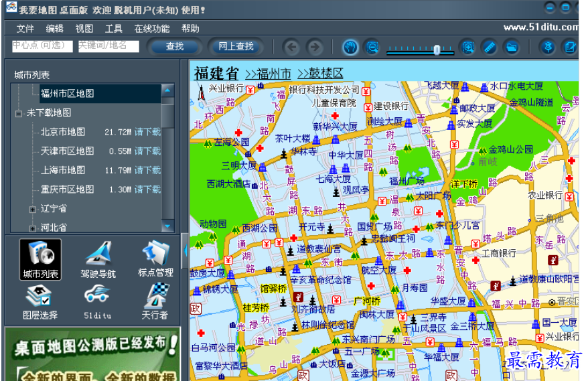The image size is (588, 381).
Task: Click 林则徐纪念馆 landmark marker on map
Action: [295, 327]
